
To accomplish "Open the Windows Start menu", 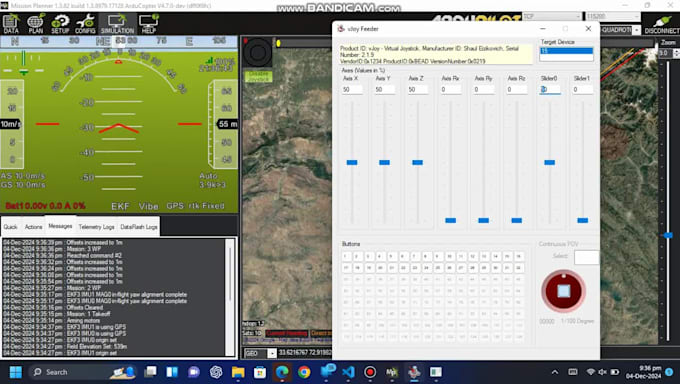I will click(16, 372).
